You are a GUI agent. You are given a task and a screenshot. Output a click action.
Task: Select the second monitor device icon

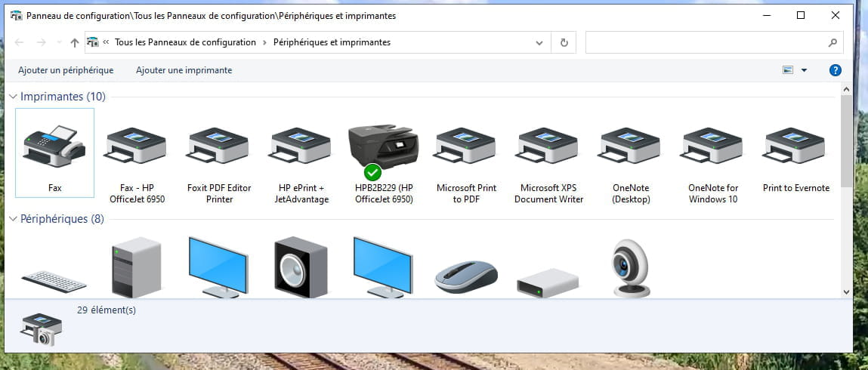click(x=383, y=267)
